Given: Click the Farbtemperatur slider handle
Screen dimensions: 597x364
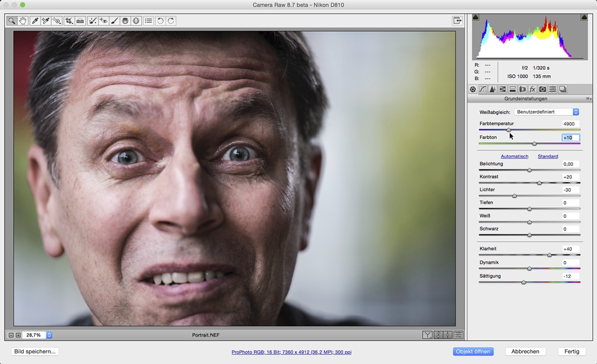Looking at the screenshot, I should (x=509, y=129).
